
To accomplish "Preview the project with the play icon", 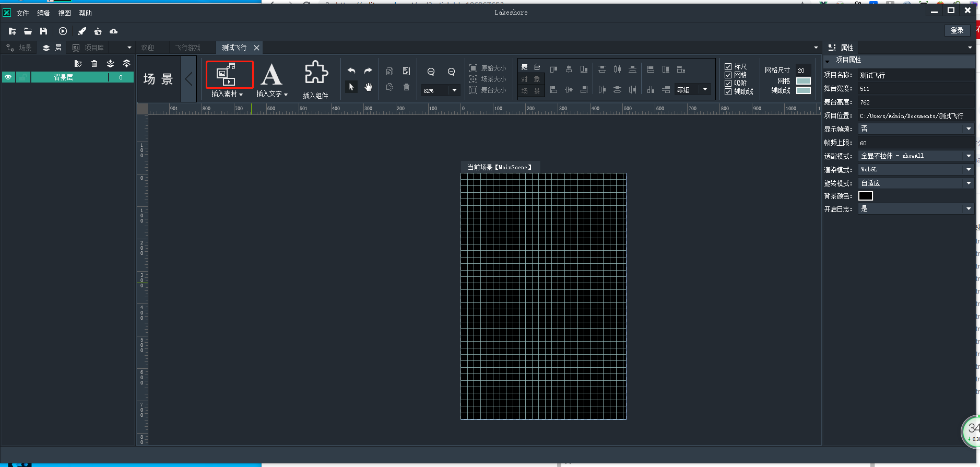I will 63,31.
